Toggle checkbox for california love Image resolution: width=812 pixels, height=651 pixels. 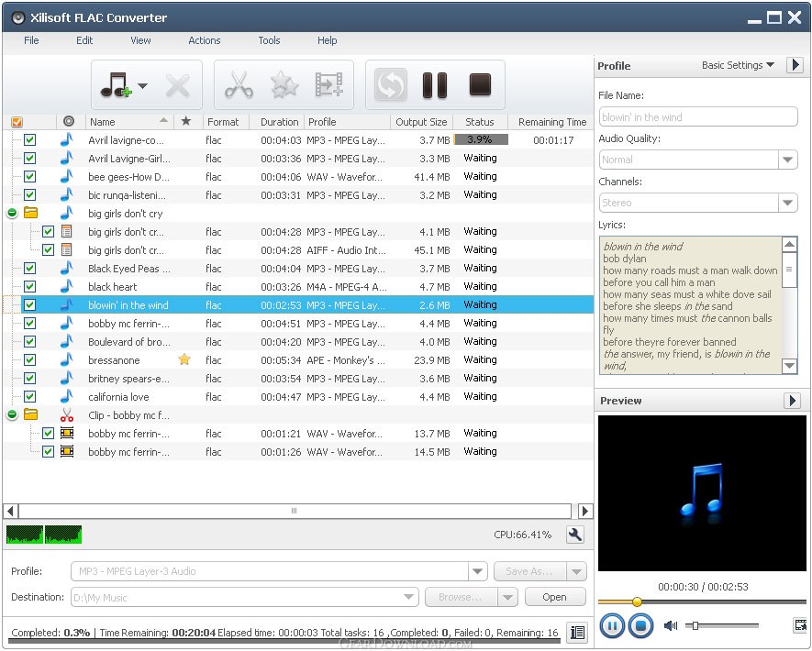[x=29, y=397]
